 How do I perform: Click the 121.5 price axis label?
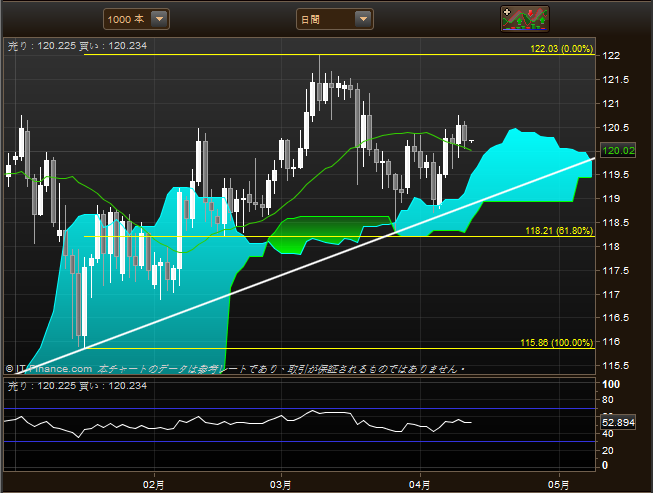click(x=616, y=80)
